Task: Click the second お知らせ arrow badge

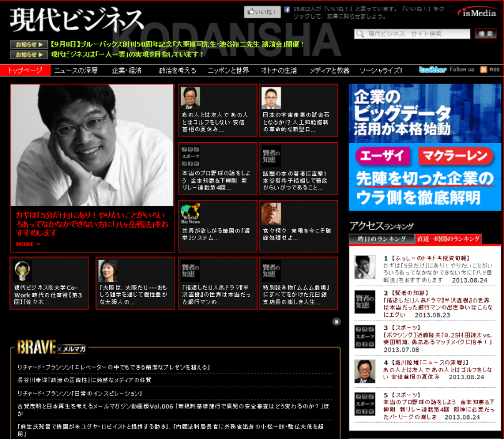Action: [29, 55]
